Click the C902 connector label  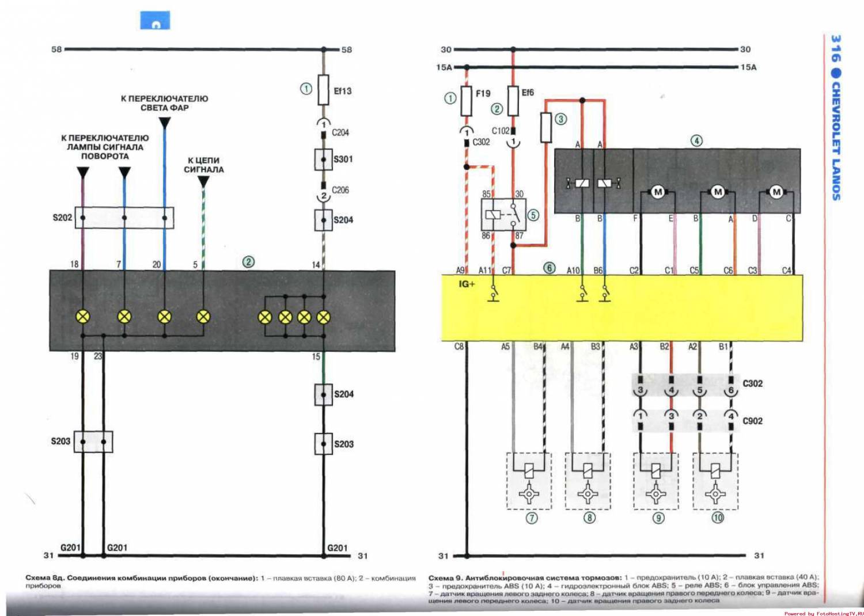pyautogui.click(x=752, y=421)
